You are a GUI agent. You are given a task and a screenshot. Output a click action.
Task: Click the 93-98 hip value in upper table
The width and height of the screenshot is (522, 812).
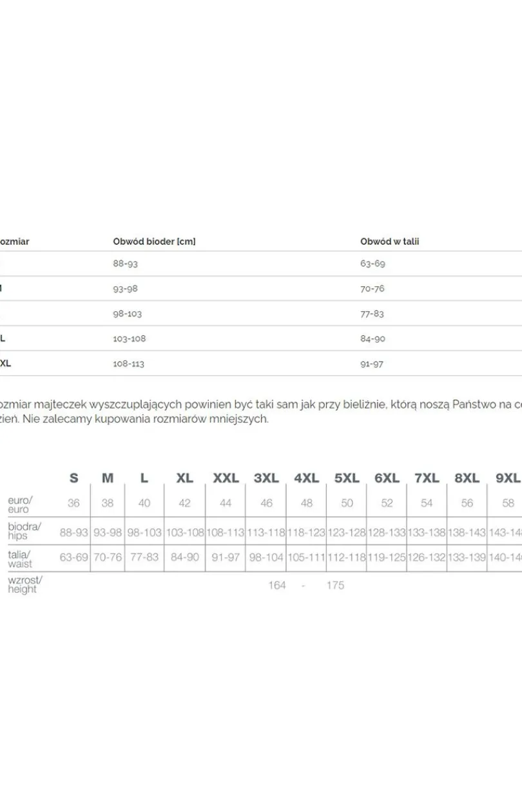click(x=125, y=289)
